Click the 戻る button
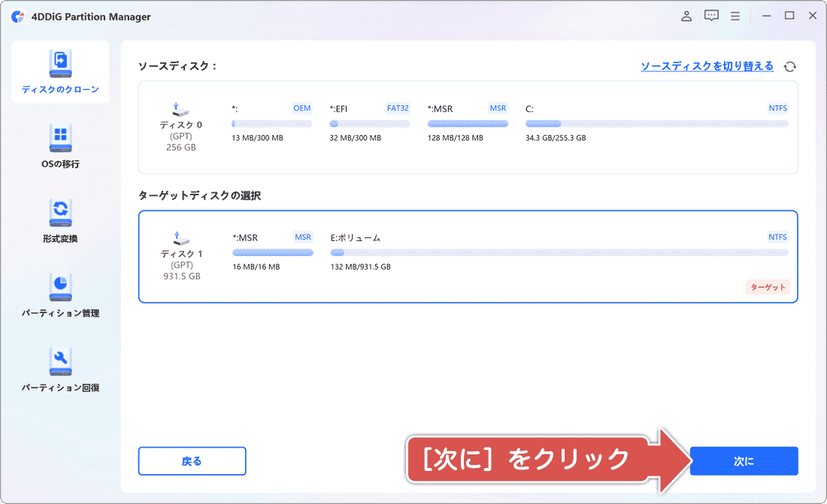 (192, 460)
